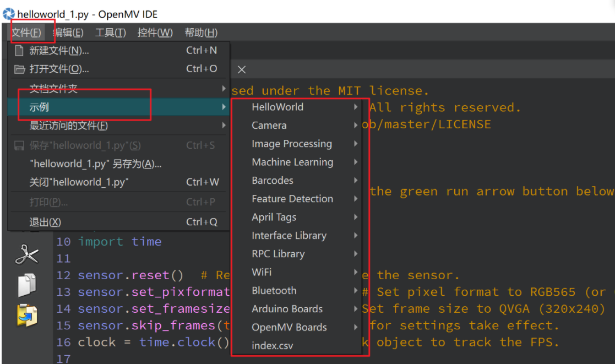Open the 文档文件夹 submenu
Screen dimensions: 615x364
(x=118, y=89)
